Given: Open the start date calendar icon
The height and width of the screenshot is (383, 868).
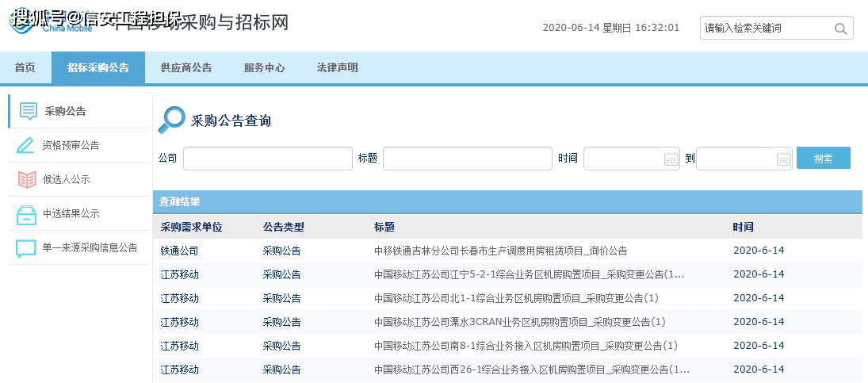Looking at the screenshot, I should coord(671,159).
